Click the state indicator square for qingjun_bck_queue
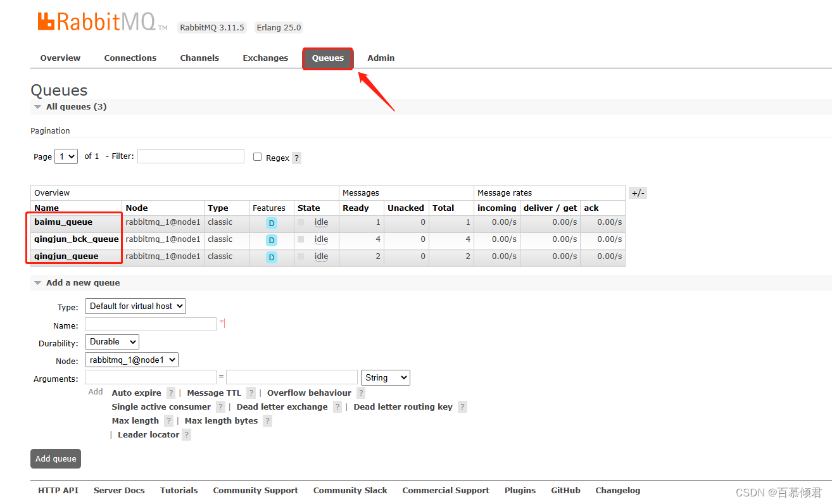The width and height of the screenshot is (832, 504). pos(301,239)
